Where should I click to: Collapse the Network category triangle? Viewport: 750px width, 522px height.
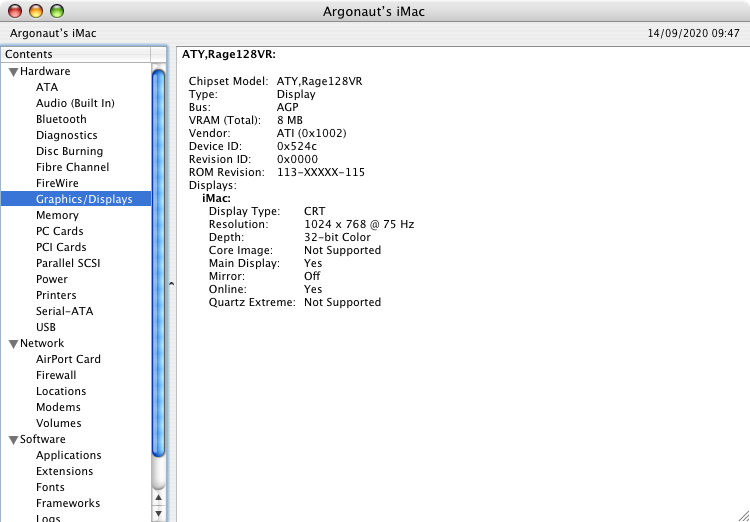tap(14, 344)
